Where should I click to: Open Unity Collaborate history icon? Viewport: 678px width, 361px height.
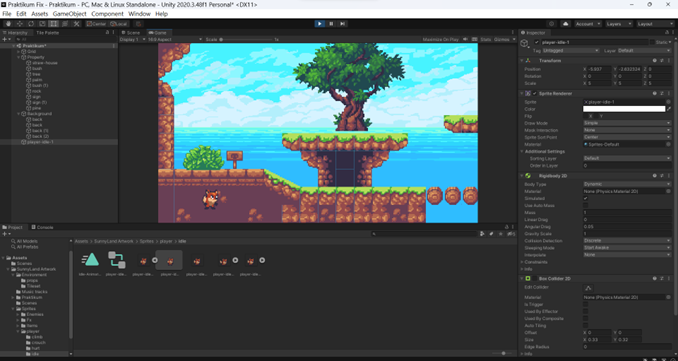click(x=551, y=24)
